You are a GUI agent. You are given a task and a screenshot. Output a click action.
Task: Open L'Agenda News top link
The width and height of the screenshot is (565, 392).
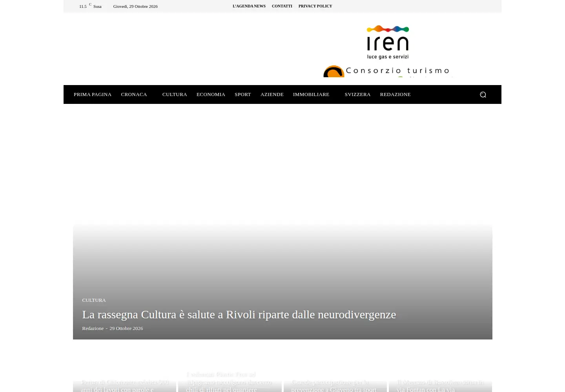(x=249, y=6)
